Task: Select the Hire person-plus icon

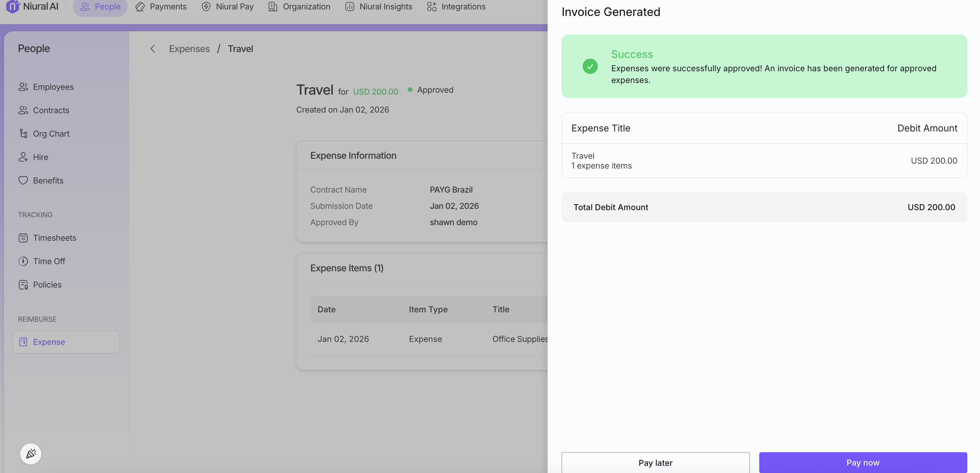Action: click(23, 157)
